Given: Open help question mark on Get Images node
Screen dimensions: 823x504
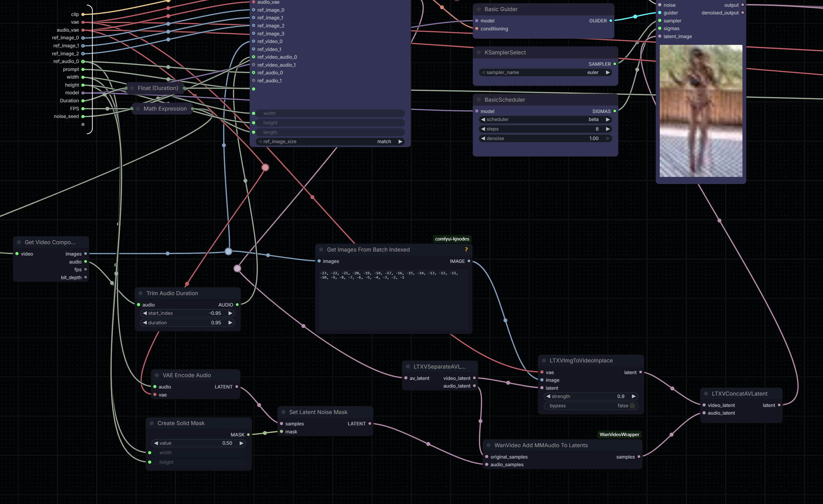Looking at the screenshot, I should (466, 250).
